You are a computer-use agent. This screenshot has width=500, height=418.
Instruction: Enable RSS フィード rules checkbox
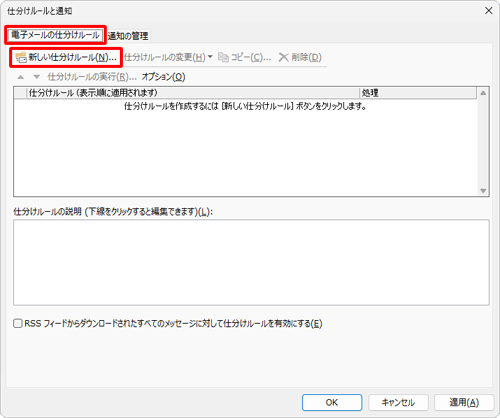(18, 323)
